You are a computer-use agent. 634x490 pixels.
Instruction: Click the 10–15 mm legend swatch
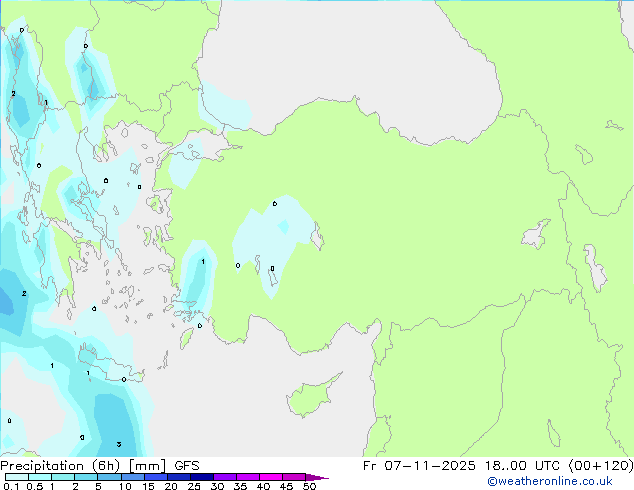(132, 477)
